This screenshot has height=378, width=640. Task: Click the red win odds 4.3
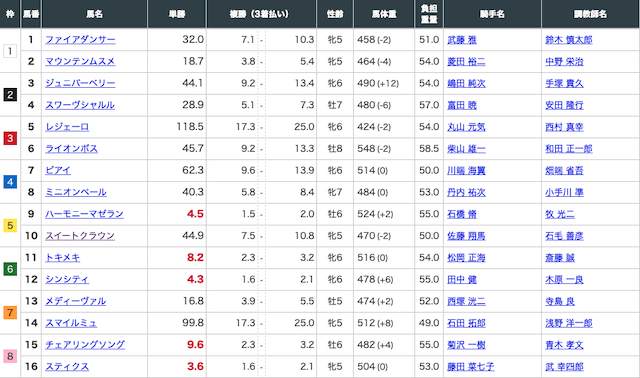[x=195, y=279]
